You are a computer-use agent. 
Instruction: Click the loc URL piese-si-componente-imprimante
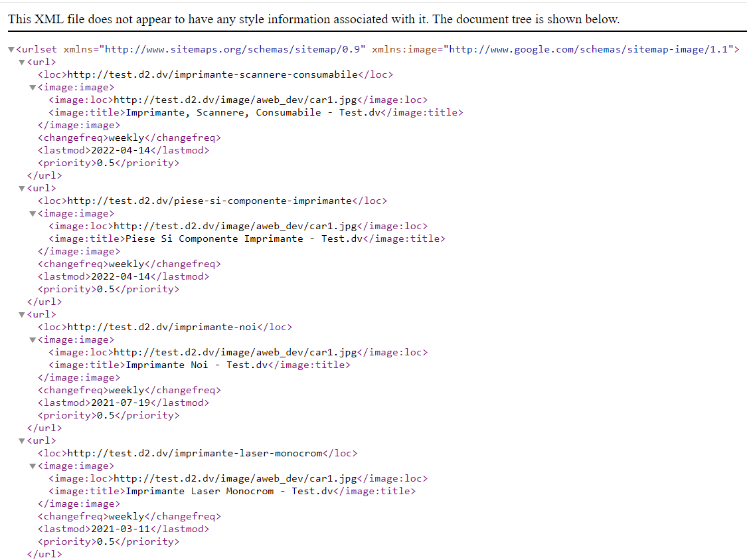point(210,201)
